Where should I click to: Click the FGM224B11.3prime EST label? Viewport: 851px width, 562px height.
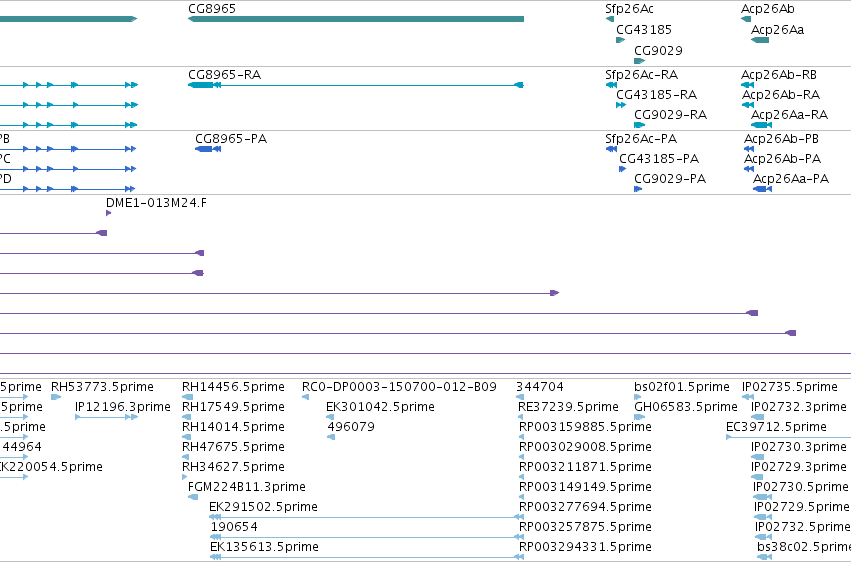click(246, 487)
